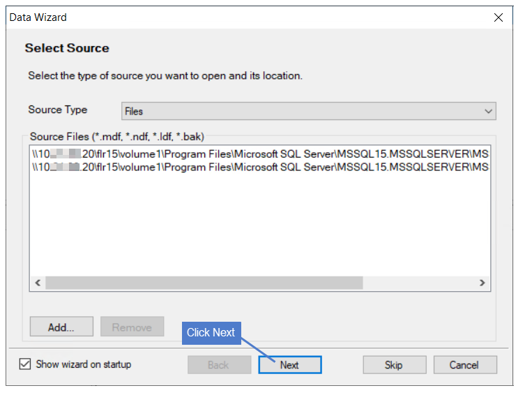Click the empty scrollbar track right of thumb
Screen dimensions: 532x402
pos(419,283)
